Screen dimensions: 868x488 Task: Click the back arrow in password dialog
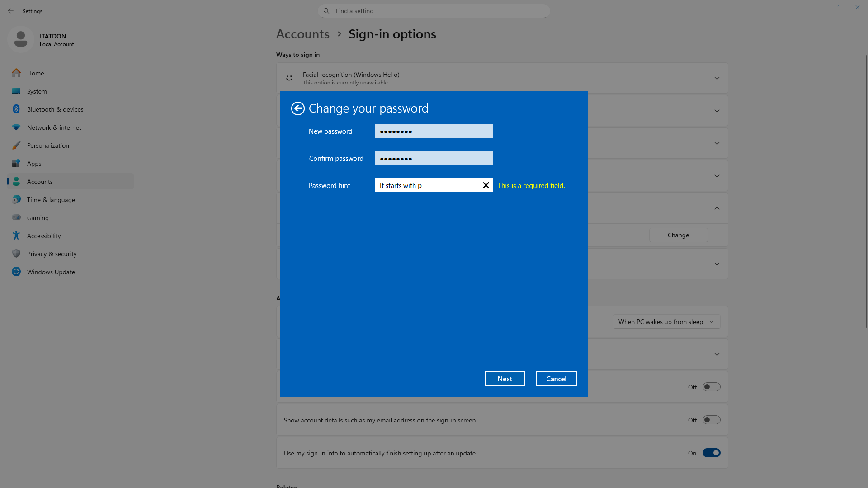tap(297, 108)
